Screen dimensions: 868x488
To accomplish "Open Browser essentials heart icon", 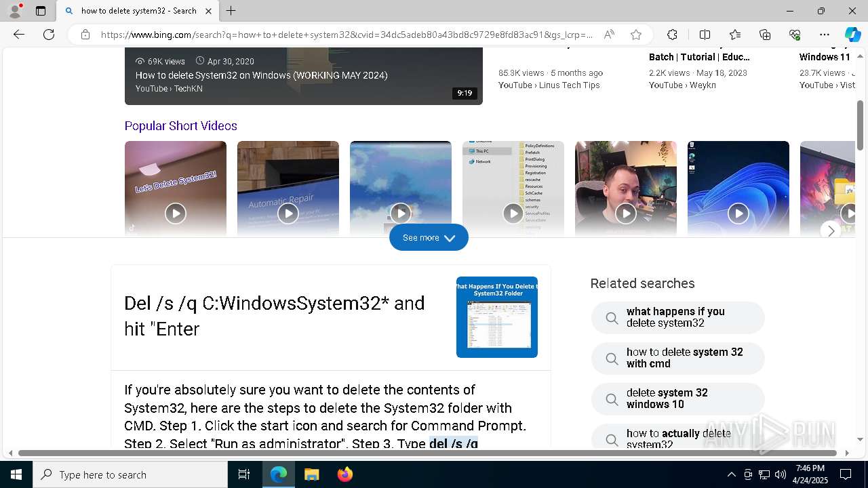I will click(795, 35).
